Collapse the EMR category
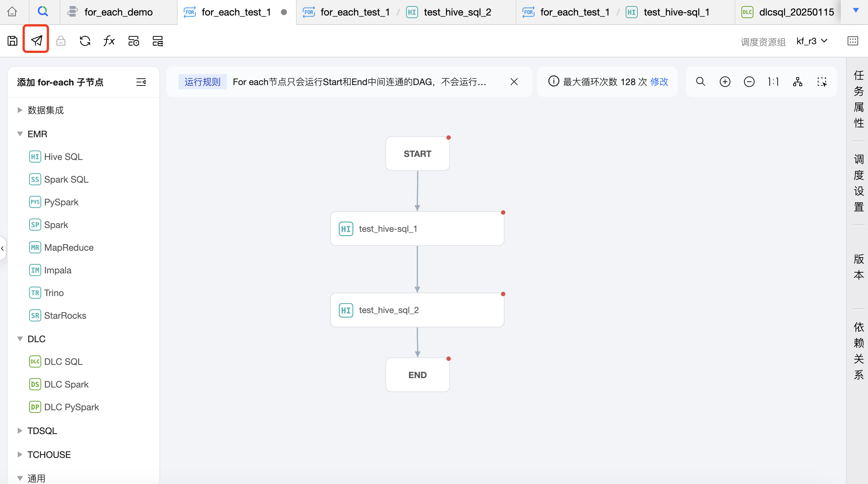This screenshot has height=484, width=868. (20, 134)
